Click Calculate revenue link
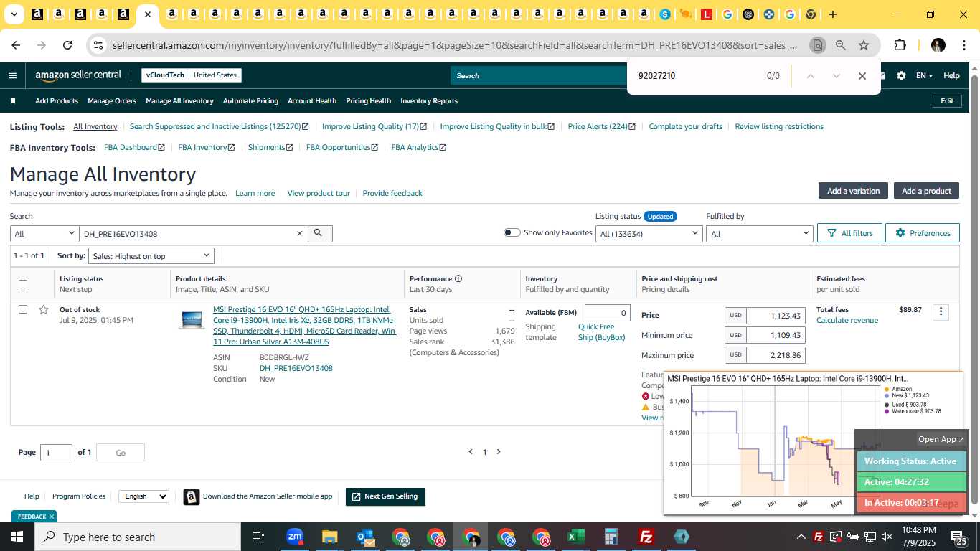 pyautogui.click(x=847, y=321)
